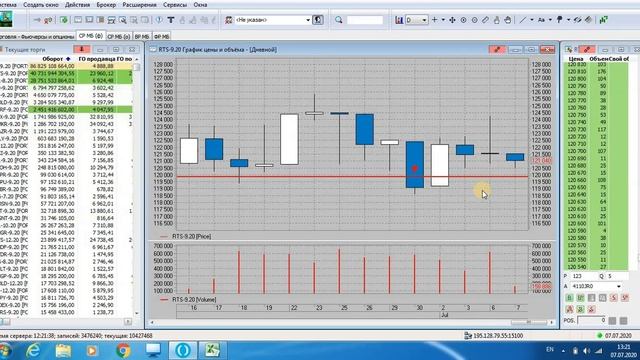The height and width of the screenshot is (360, 640).
Task: Click the down arrow of Текущие торги scrollbar
Action: (x=137, y=313)
